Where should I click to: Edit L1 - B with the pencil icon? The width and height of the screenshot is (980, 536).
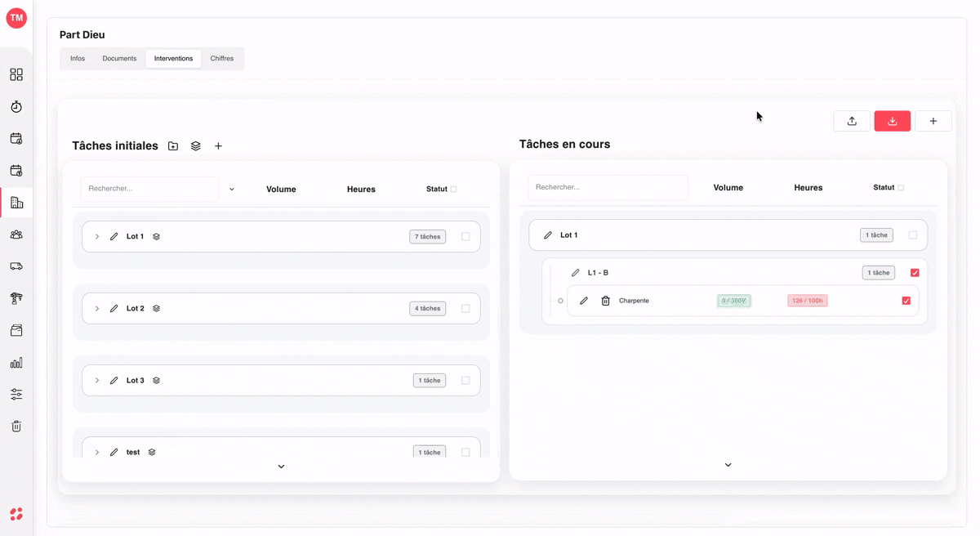click(x=576, y=273)
